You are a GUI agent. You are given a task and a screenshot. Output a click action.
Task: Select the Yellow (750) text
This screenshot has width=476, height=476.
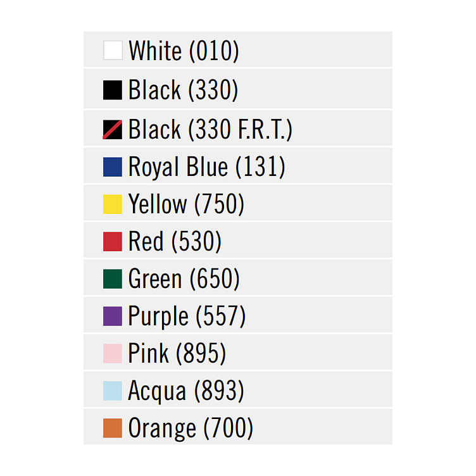[186, 204]
